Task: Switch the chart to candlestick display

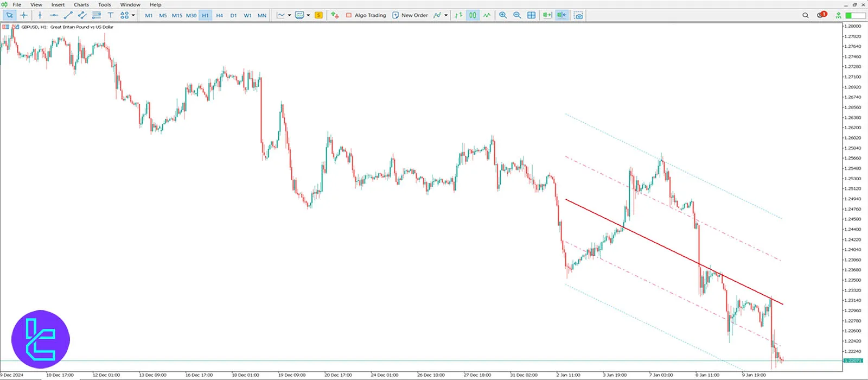Action: (x=473, y=15)
